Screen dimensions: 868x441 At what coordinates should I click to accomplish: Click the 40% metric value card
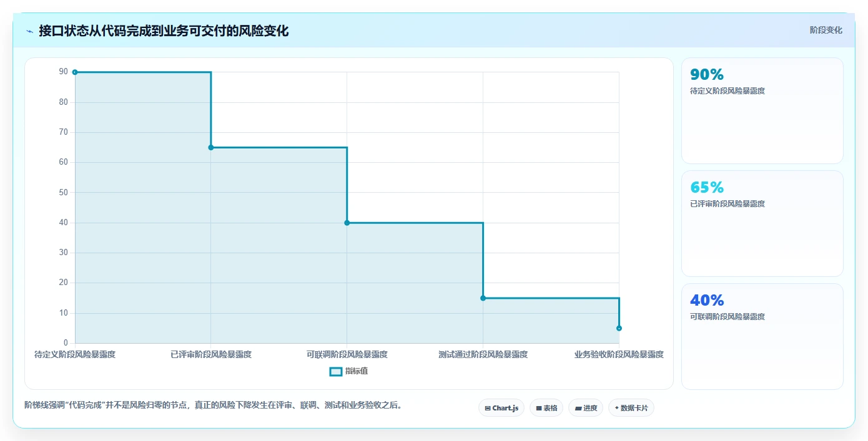[x=762, y=337]
